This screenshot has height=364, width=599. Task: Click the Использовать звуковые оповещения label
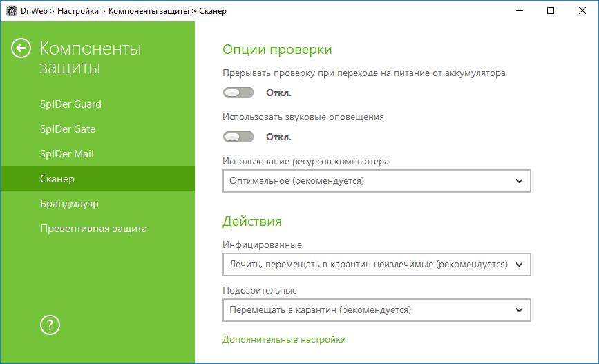(x=303, y=117)
